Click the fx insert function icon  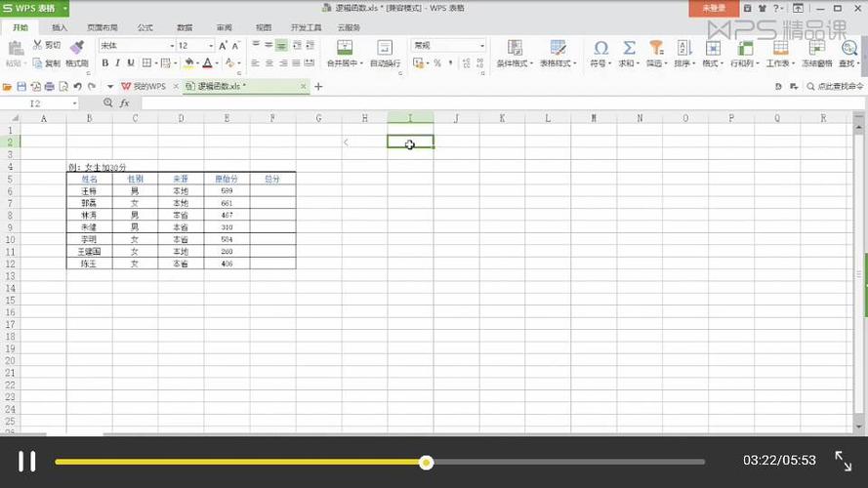[125, 102]
